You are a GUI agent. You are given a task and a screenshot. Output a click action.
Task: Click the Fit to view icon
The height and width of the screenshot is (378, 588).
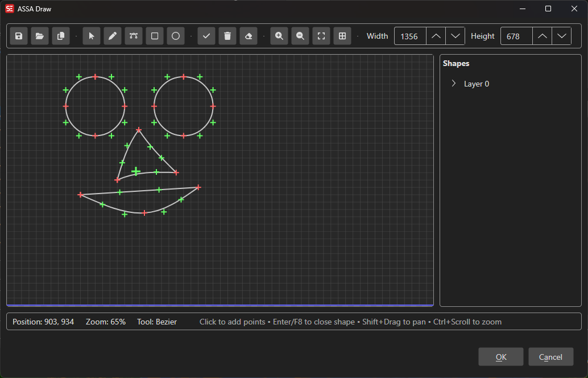click(321, 35)
